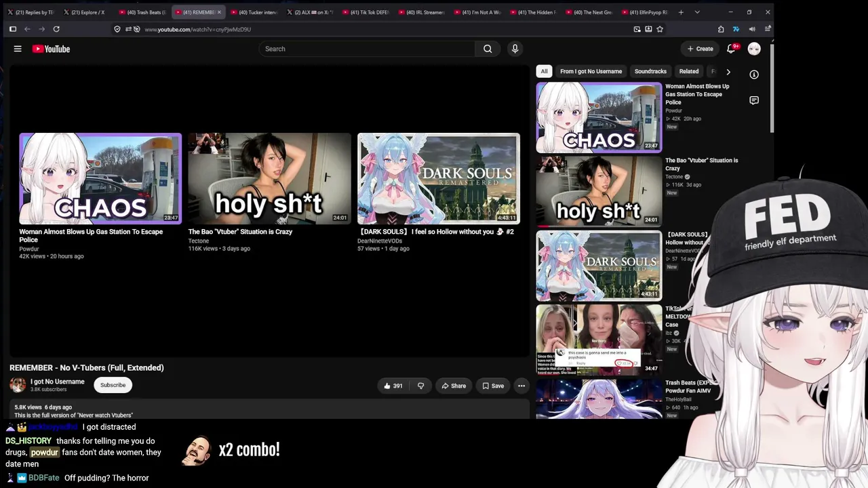Toggle the browser sidebar panel
Image resolution: width=868 pixels, height=488 pixels.
12,29
